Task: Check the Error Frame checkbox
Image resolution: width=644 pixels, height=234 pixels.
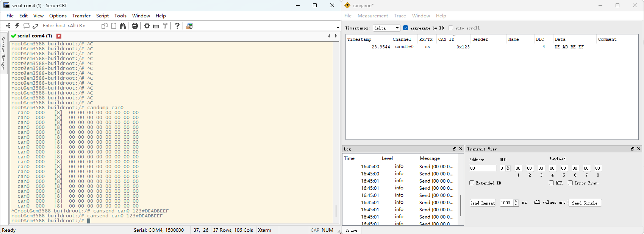Action: pos(570,183)
